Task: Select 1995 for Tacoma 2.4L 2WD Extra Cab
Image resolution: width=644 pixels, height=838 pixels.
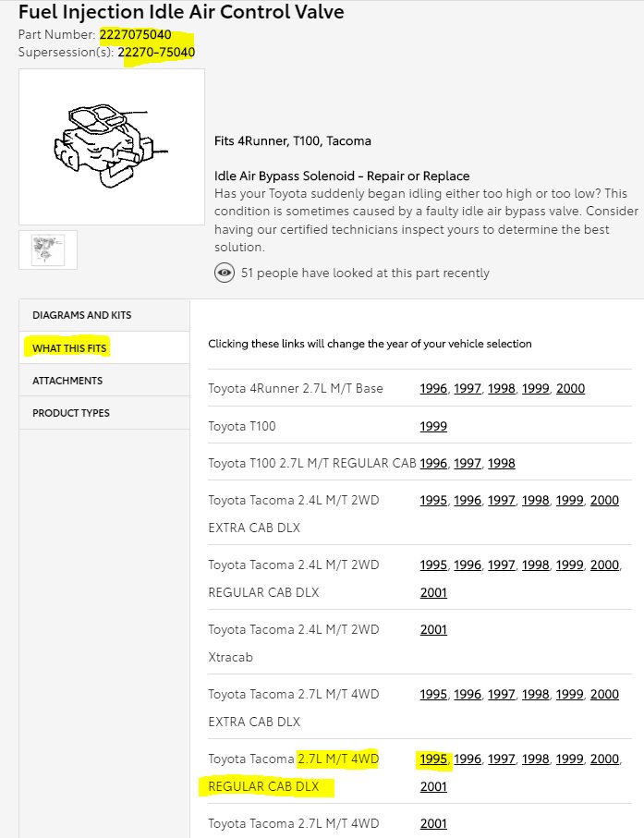Action: (433, 500)
